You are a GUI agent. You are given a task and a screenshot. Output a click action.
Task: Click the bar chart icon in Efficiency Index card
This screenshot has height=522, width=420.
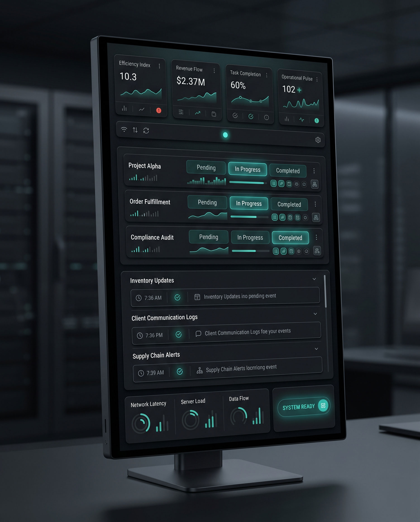[x=124, y=108]
